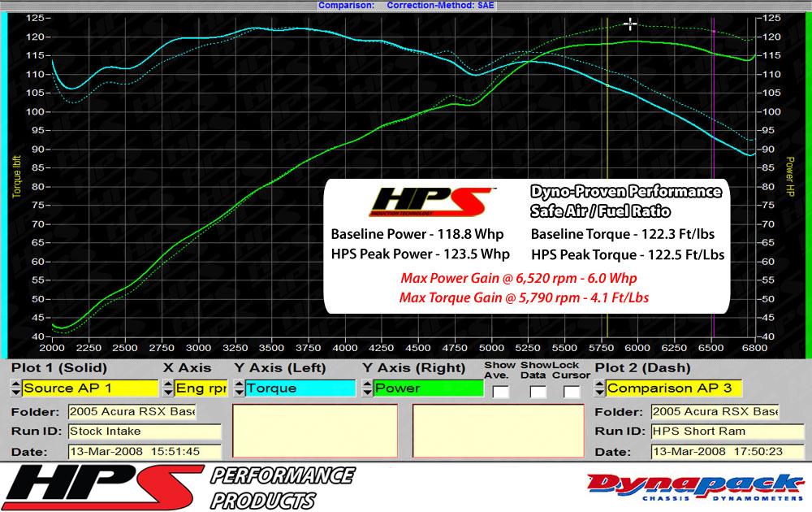Open the Comparison AP 3 plot selector
Image resolution: width=812 pixels, height=512 pixels.
(669, 388)
